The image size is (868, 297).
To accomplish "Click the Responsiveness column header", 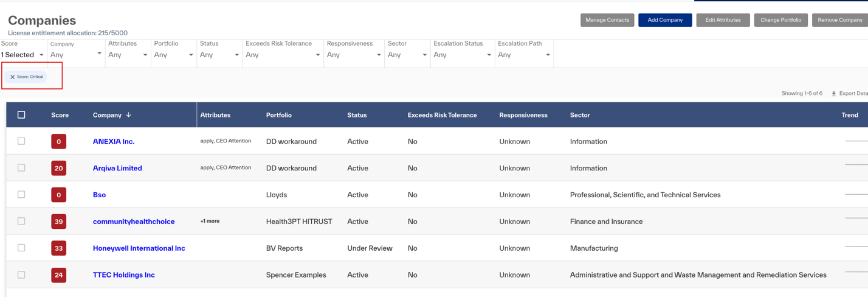I will pos(523,115).
